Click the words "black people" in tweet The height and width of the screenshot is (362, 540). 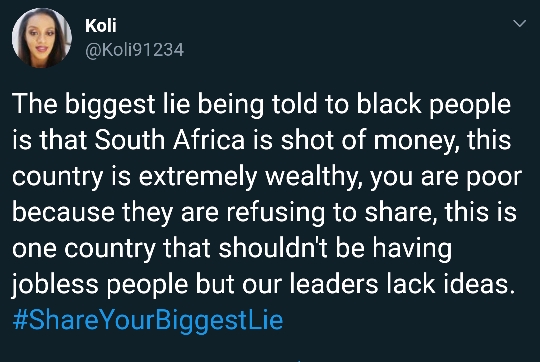[434, 105]
